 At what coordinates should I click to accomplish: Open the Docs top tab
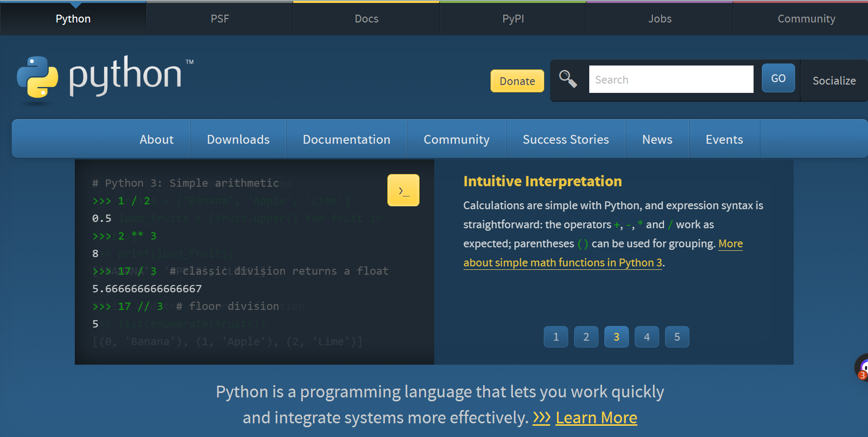366,19
